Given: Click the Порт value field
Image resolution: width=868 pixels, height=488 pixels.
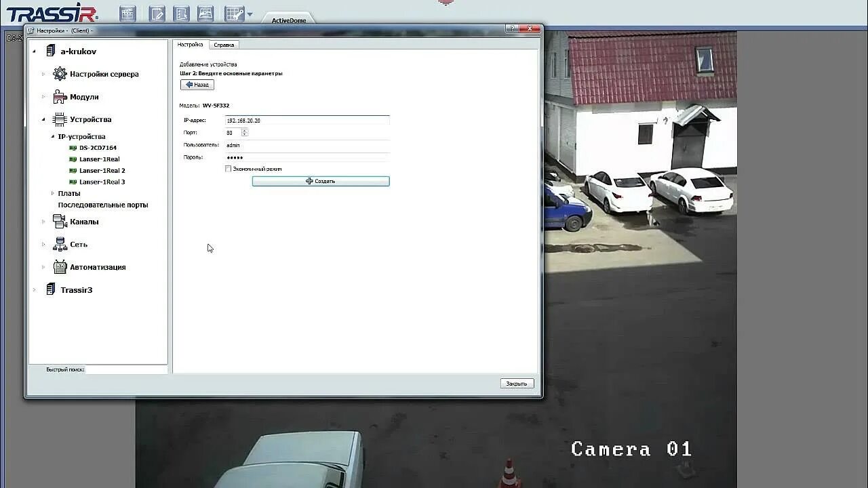Looking at the screenshot, I should (233, 133).
